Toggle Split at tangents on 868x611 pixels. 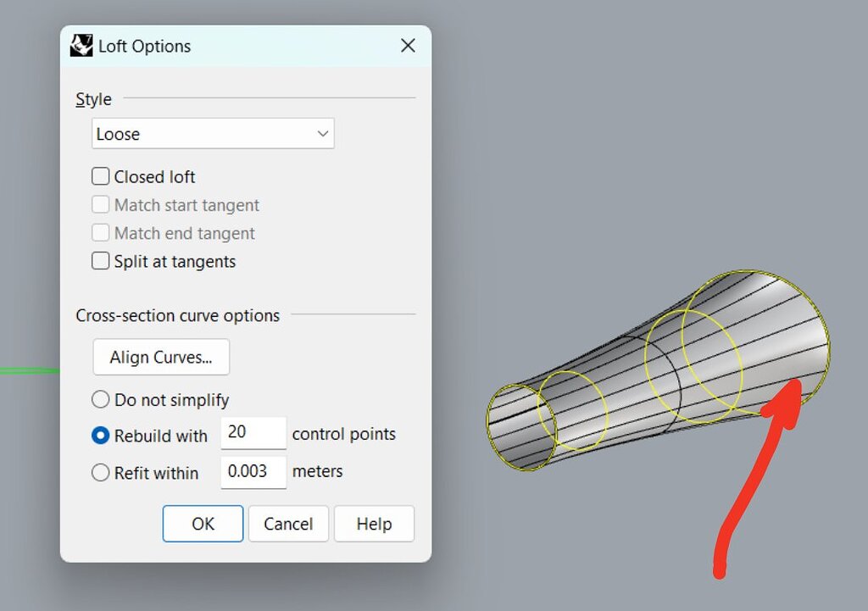tap(100, 261)
